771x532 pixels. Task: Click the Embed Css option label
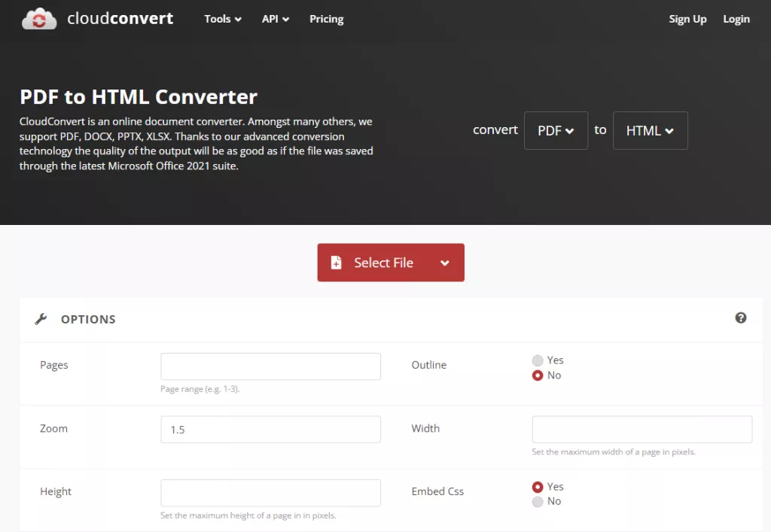[x=437, y=491]
